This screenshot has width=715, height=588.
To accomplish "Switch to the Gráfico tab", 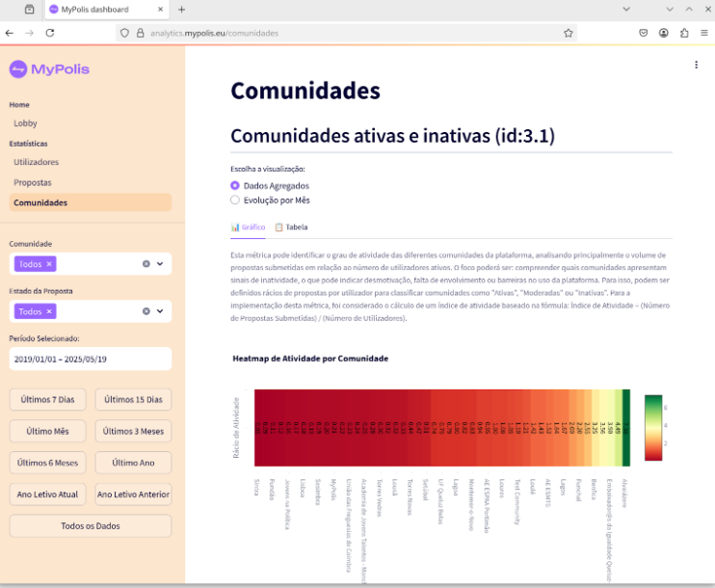I will [248, 227].
